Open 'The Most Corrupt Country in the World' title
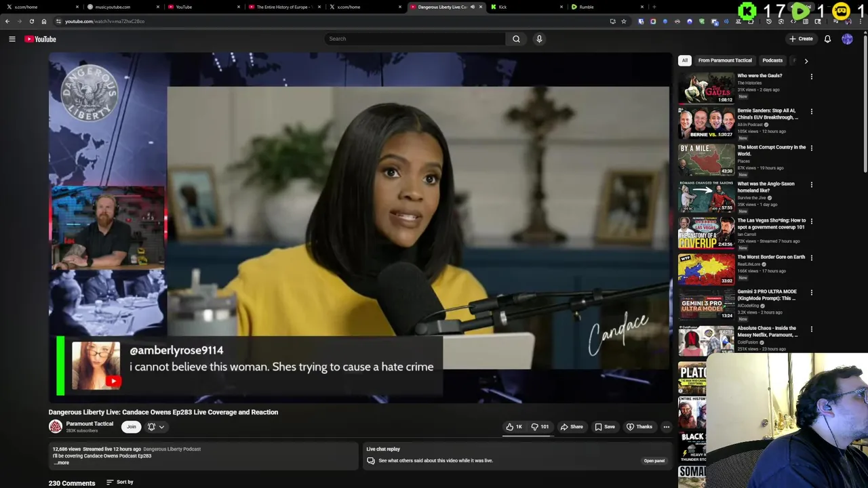The width and height of the screenshot is (868, 488). (x=772, y=150)
